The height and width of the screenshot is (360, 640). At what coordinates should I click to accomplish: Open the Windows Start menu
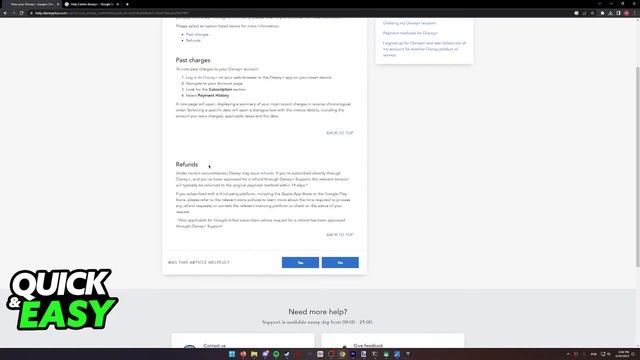click(232, 354)
